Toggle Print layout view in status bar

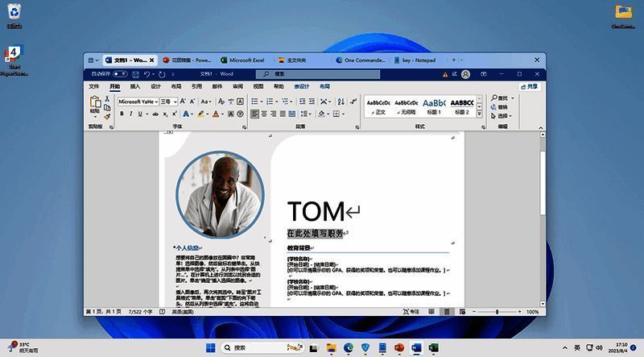[x=447, y=312]
